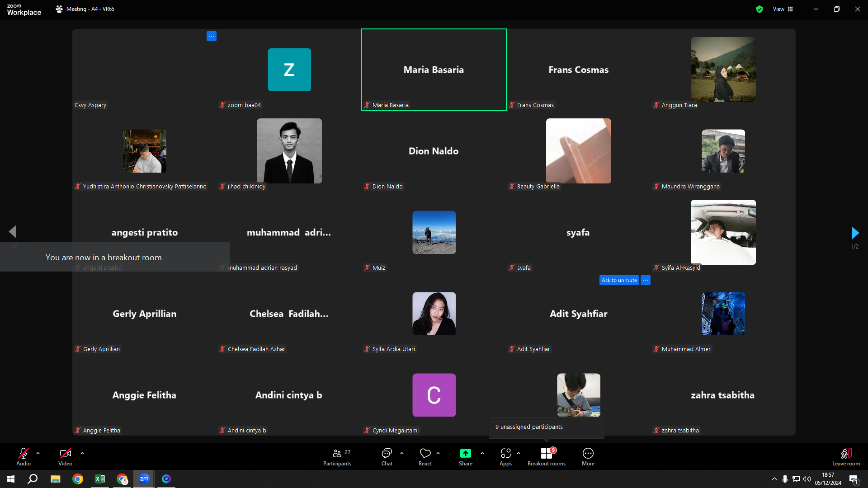Open File Explorer from taskbar
This screenshot has height=488, width=868.
pos(56,479)
